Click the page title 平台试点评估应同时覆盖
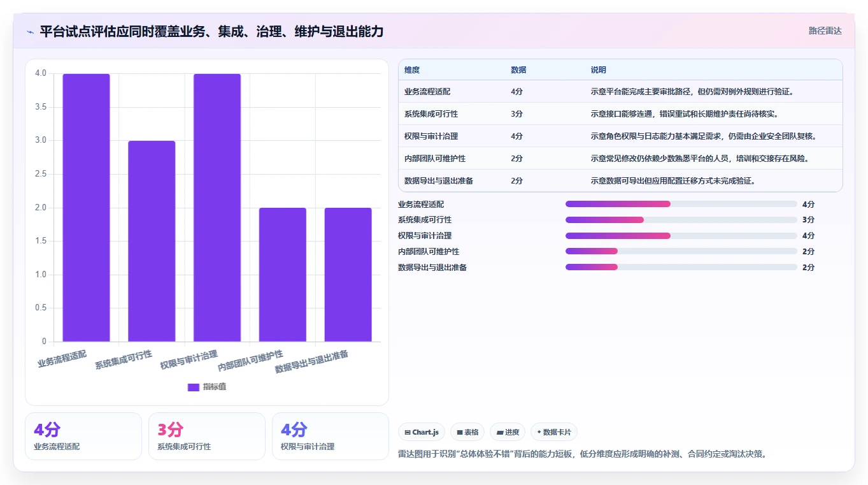Image resolution: width=868 pixels, height=485 pixels. coord(211,31)
